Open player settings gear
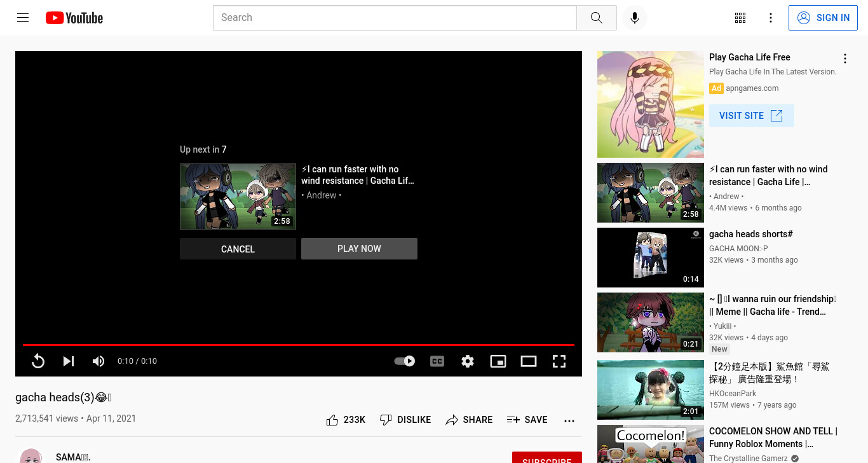Viewport: 868px width, 463px height. [x=468, y=361]
